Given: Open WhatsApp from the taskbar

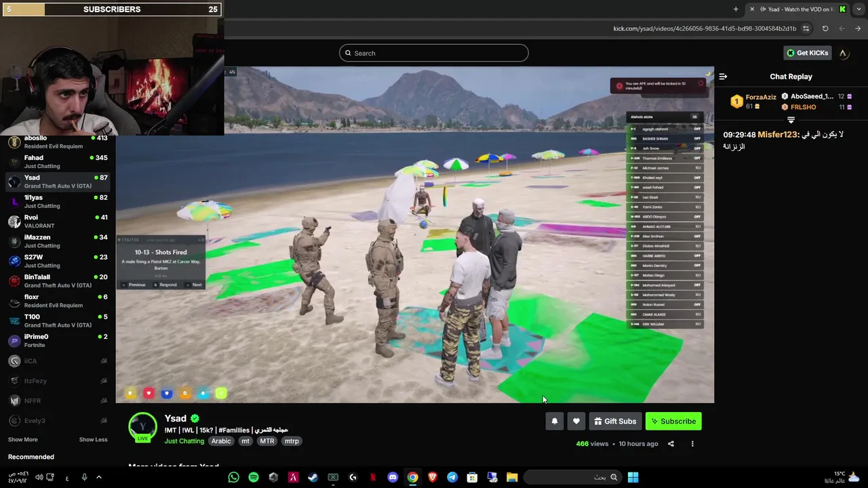Looking at the screenshot, I should (x=233, y=477).
